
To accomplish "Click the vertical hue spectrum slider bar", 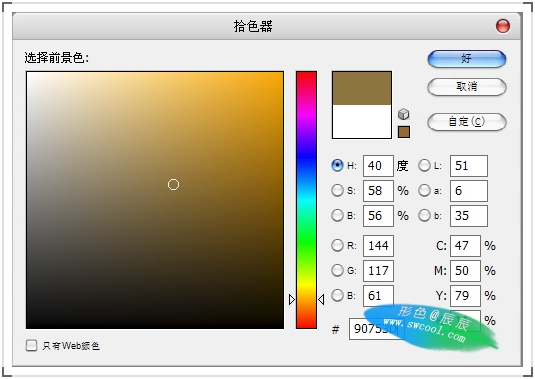I will (306, 200).
